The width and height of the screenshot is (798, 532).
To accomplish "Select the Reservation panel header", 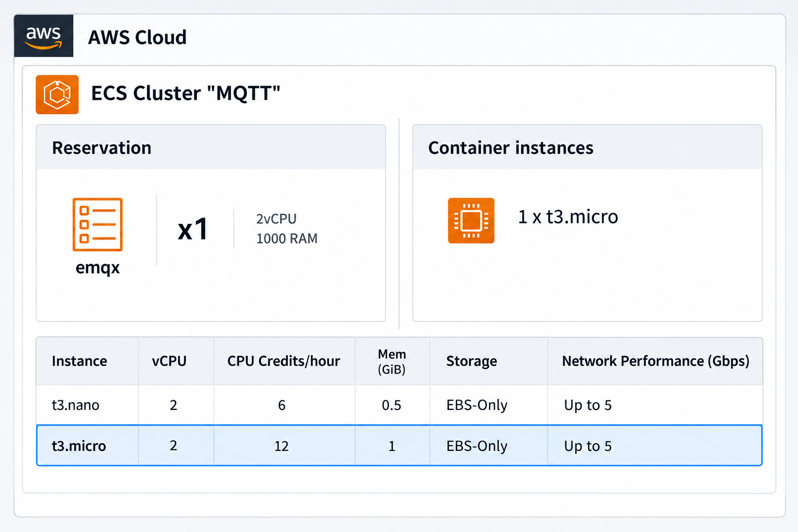I will [x=211, y=148].
